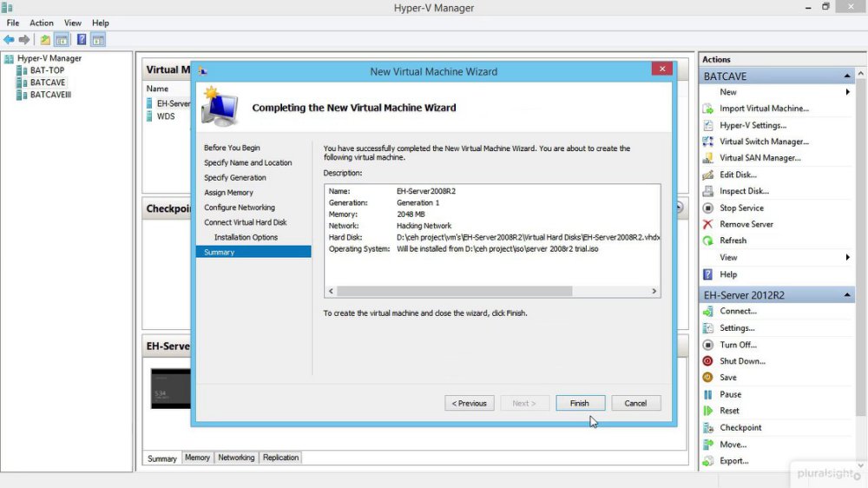
Task: Click the Stop Service icon
Action: (x=708, y=208)
